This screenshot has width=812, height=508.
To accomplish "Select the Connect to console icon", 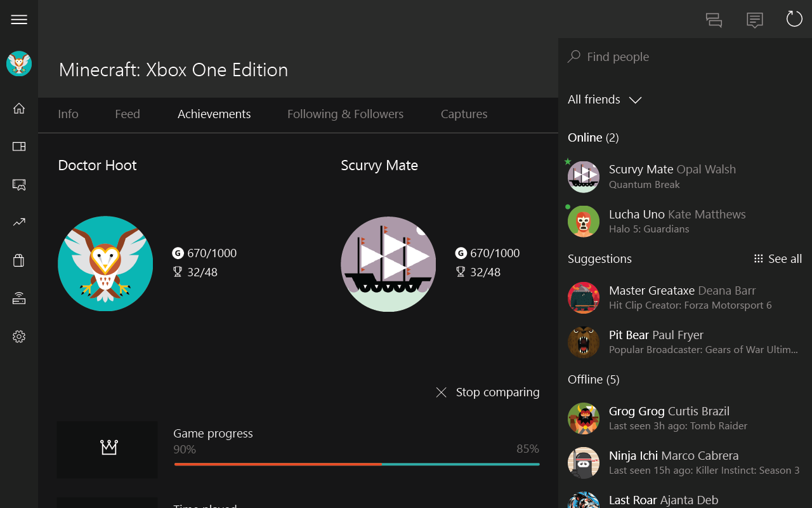I will click(x=18, y=298).
